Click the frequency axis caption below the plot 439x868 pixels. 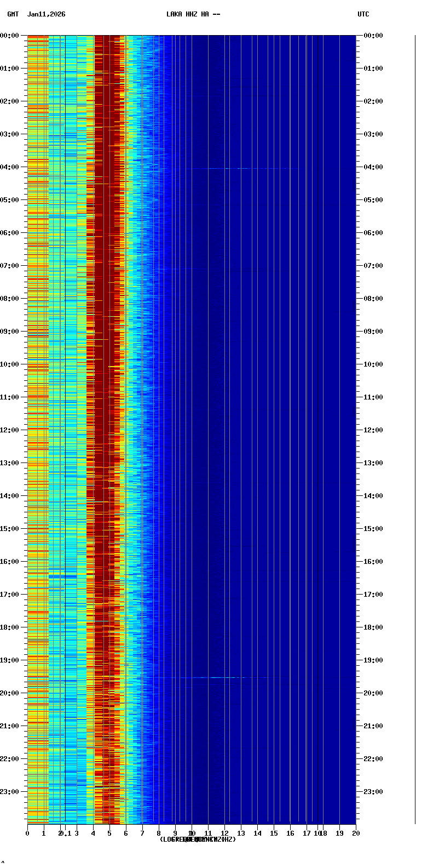click(x=198, y=840)
